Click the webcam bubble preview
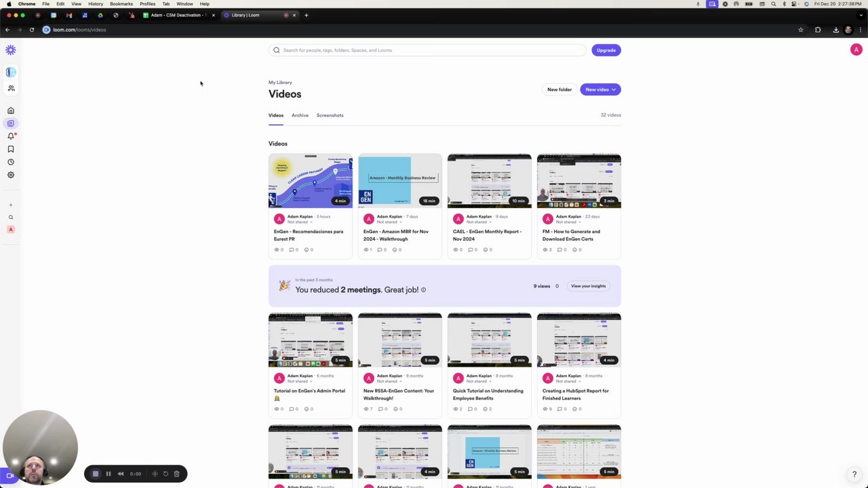Viewport: 868px width, 488px height. 40,447
